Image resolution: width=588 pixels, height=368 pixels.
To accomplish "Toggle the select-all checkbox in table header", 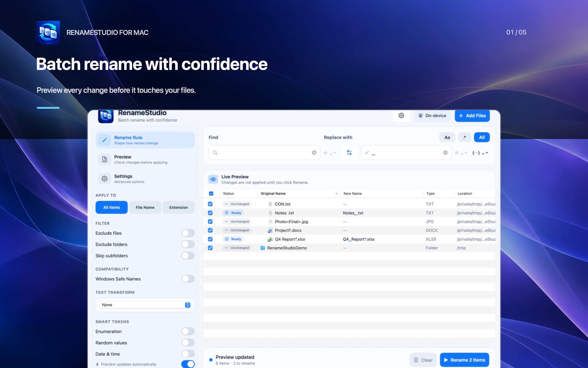I will click(x=211, y=193).
